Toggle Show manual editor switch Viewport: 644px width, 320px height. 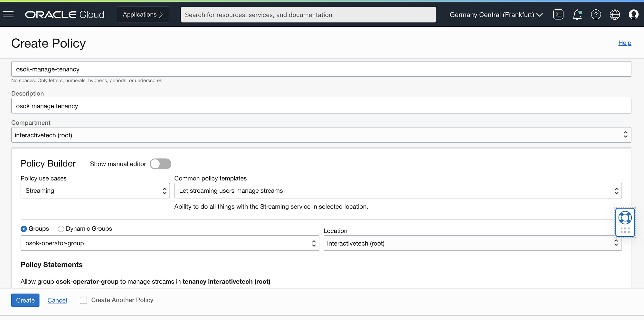[160, 164]
